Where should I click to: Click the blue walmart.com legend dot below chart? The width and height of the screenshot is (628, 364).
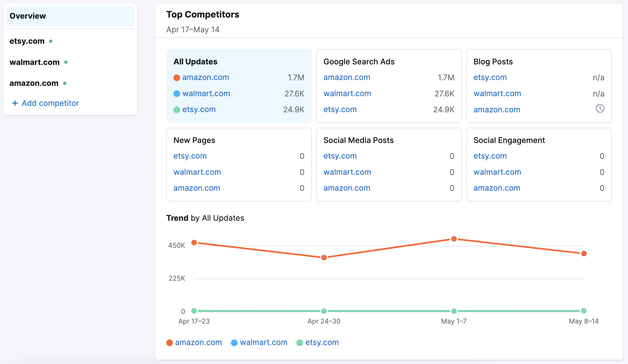234,343
